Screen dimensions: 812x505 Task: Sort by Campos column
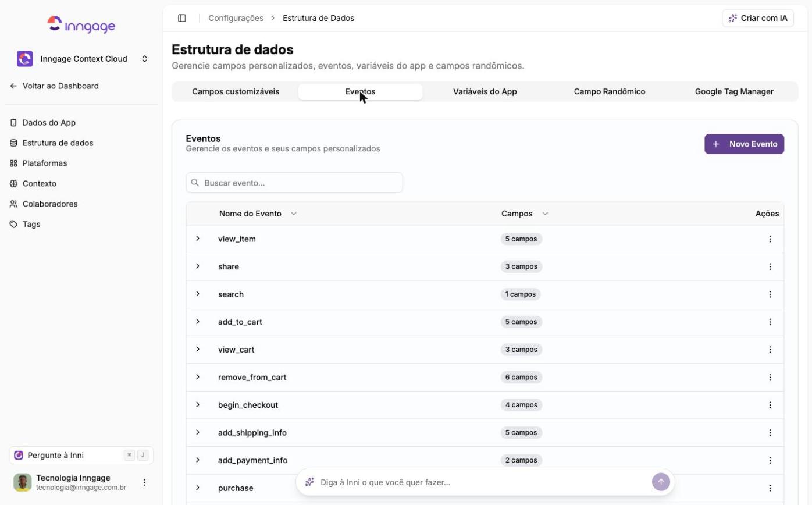525,214
